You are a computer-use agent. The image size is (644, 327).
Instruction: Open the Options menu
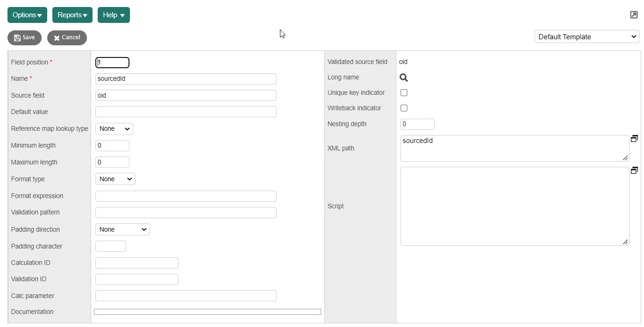tap(27, 15)
